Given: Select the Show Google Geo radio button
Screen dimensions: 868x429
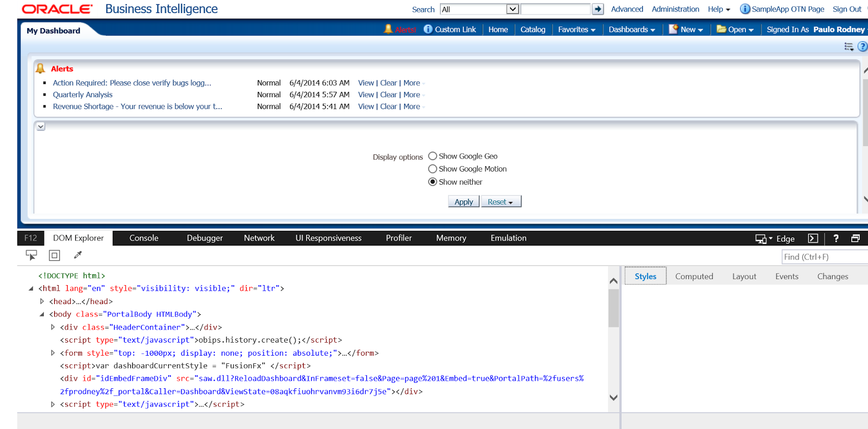Looking at the screenshot, I should (432, 156).
